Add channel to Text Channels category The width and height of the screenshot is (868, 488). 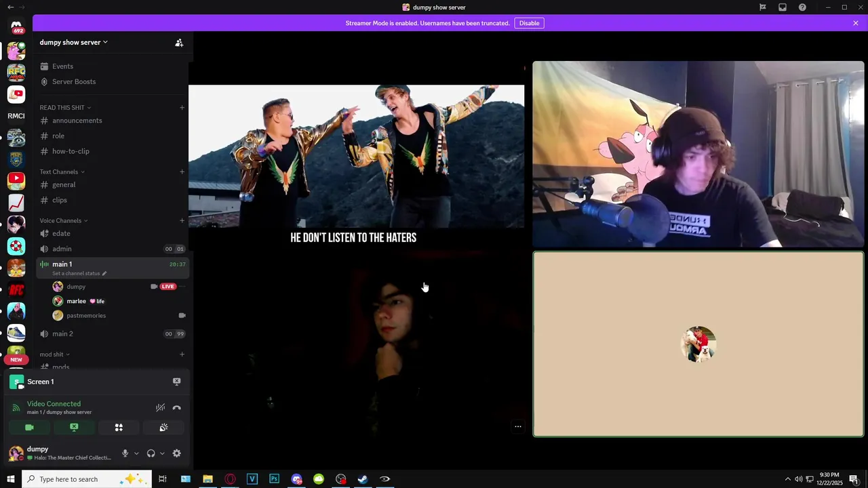(x=182, y=172)
